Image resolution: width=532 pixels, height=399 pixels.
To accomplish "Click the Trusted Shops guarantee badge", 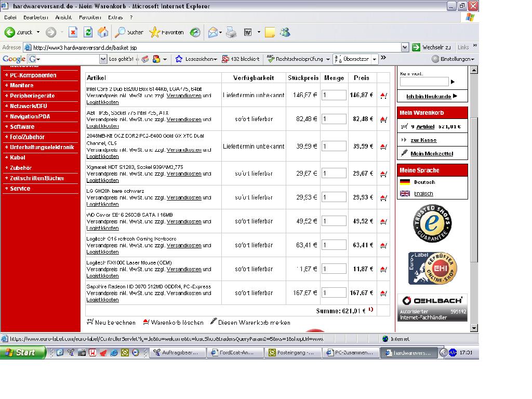I will coord(432,223).
